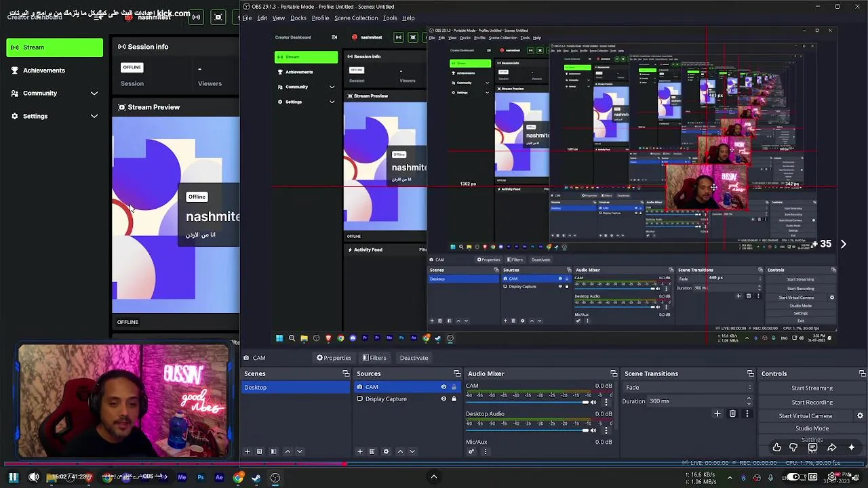The width and height of the screenshot is (868, 488).
Task: Float the Controls dock
Action: (x=862, y=373)
